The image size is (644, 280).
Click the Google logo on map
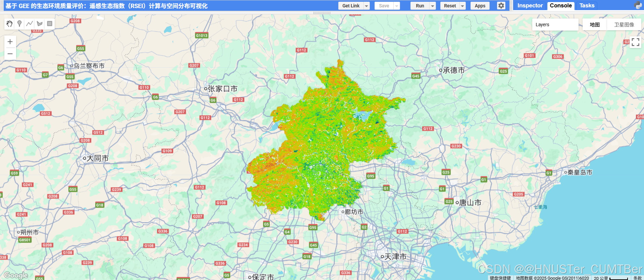(x=16, y=275)
